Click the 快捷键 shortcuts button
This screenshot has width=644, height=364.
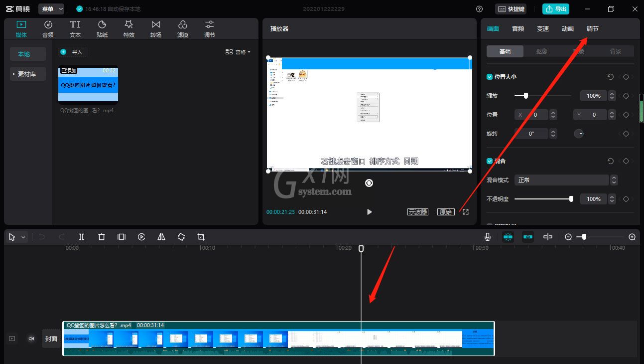tap(511, 9)
